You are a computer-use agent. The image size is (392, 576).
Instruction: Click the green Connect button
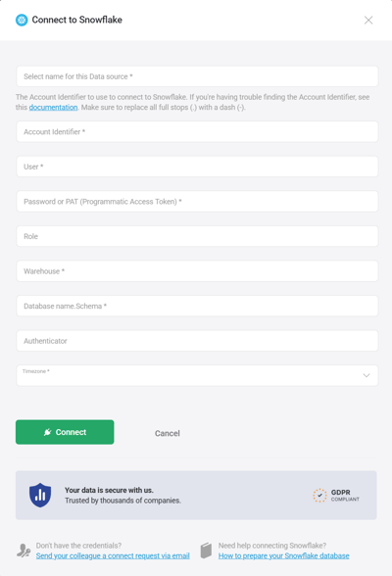[65, 432]
